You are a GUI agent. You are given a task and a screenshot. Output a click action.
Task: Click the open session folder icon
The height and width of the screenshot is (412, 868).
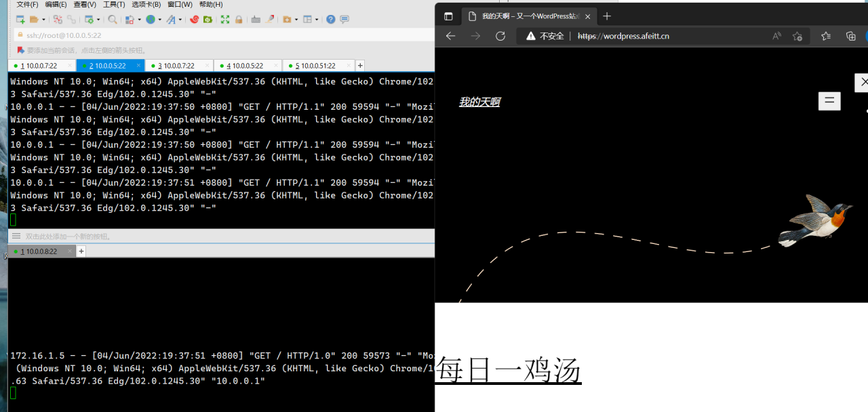[x=34, y=20]
